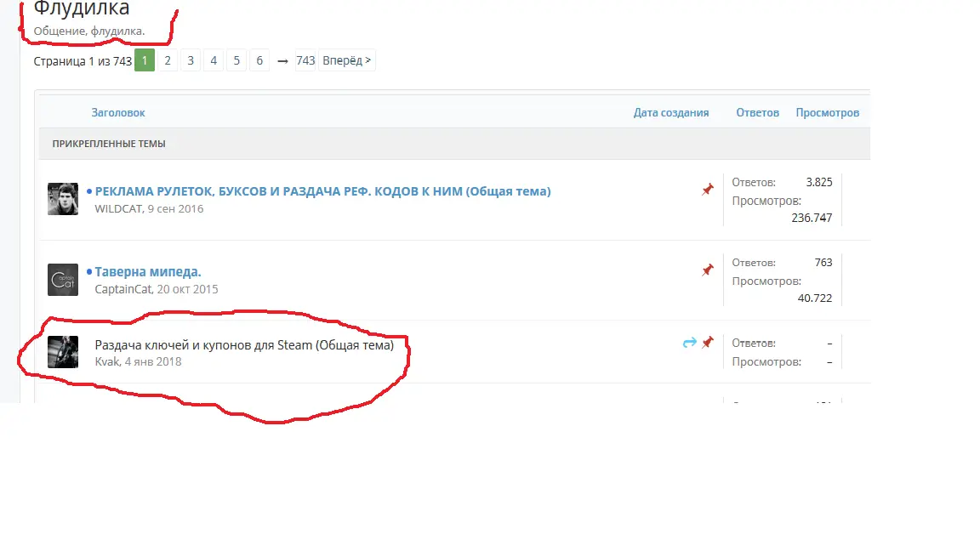Open the WILDCAT avatar thumbnail

pyautogui.click(x=63, y=199)
